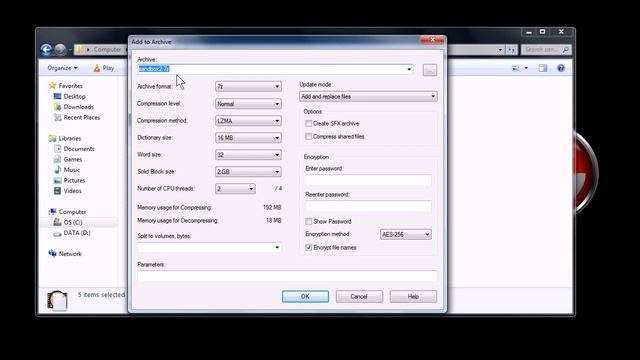The width and height of the screenshot is (640, 360).
Task: Click the Reenter password field
Action: (368, 206)
